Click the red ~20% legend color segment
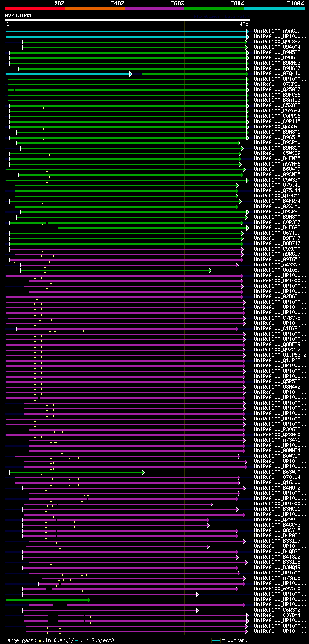309x644 pixels. pos(35,8)
